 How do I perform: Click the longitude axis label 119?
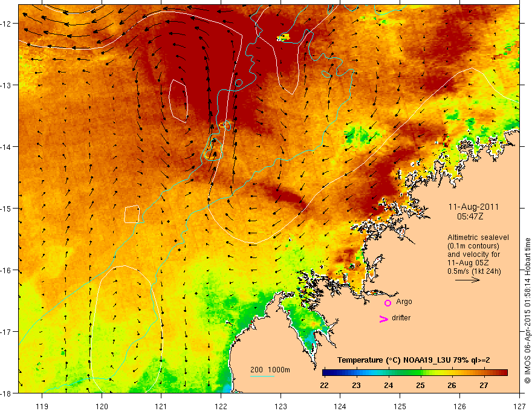click(42, 406)
